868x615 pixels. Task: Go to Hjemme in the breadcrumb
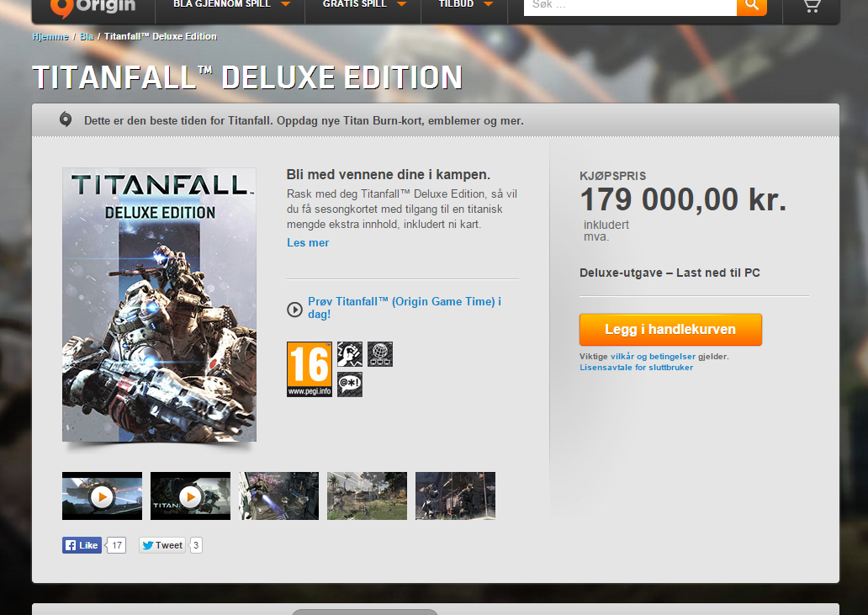tap(50, 36)
